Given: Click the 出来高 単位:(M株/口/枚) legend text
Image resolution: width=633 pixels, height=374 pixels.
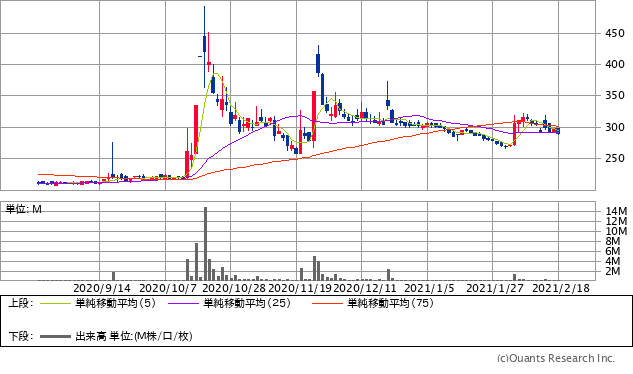Looking at the screenshot, I should coord(134,336).
